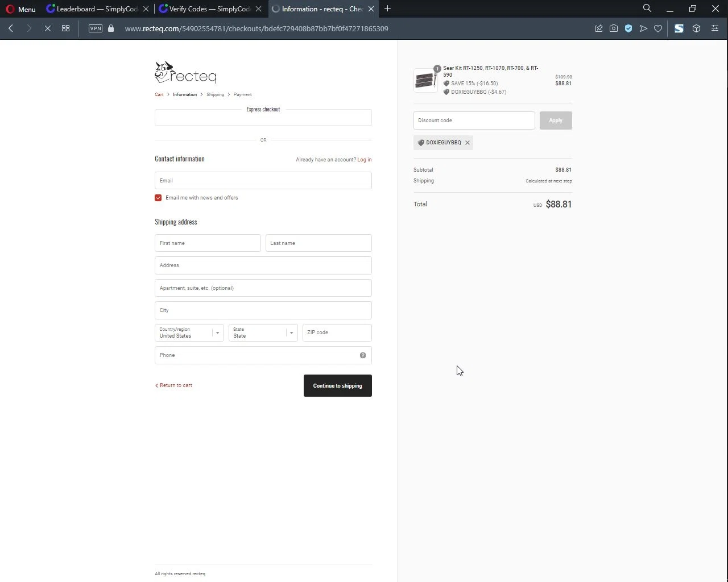The height and width of the screenshot is (582, 728).
Task: Remove the DOXIEGUYBBQ discount code
Action: pyautogui.click(x=468, y=143)
